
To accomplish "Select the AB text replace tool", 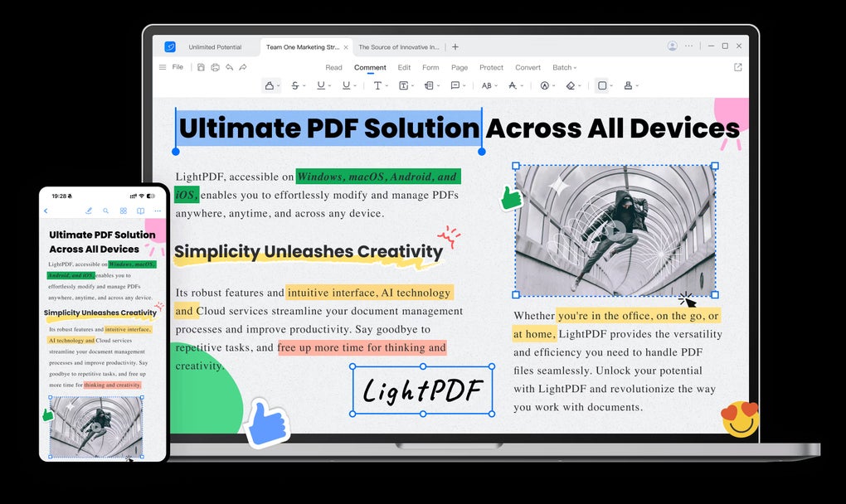I will click(x=487, y=85).
